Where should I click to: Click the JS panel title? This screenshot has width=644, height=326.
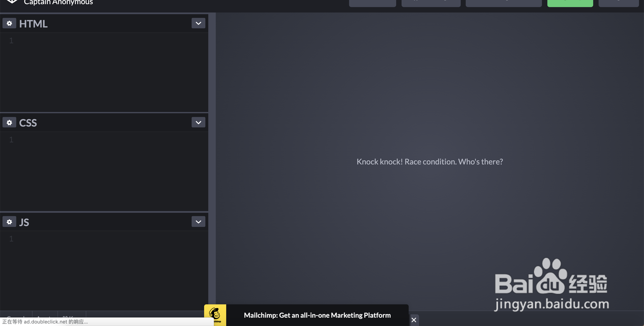[24, 222]
